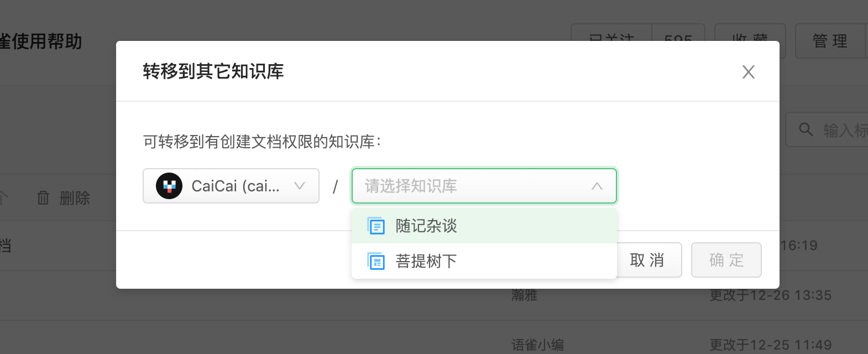Open author 瀚雅 link
This screenshot has width=868, height=354.
(x=524, y=295)
